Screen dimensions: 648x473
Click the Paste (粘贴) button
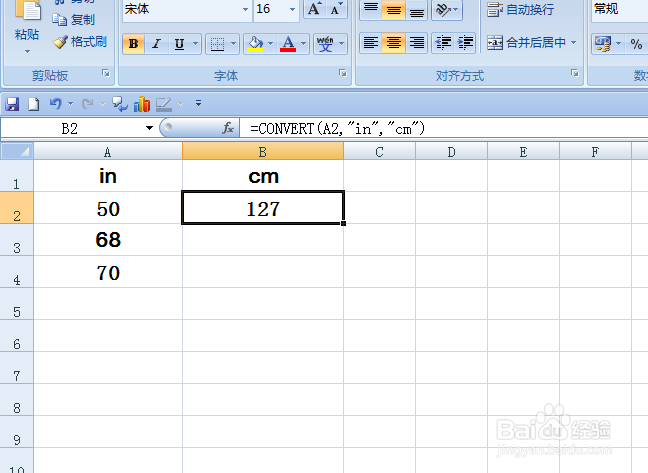(27, 28)
